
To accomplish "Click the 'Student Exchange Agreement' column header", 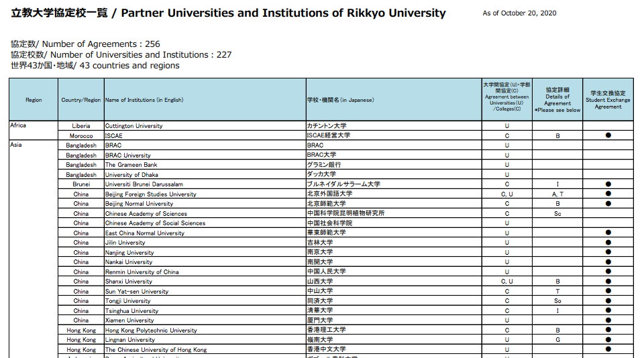I will [608, 100].
